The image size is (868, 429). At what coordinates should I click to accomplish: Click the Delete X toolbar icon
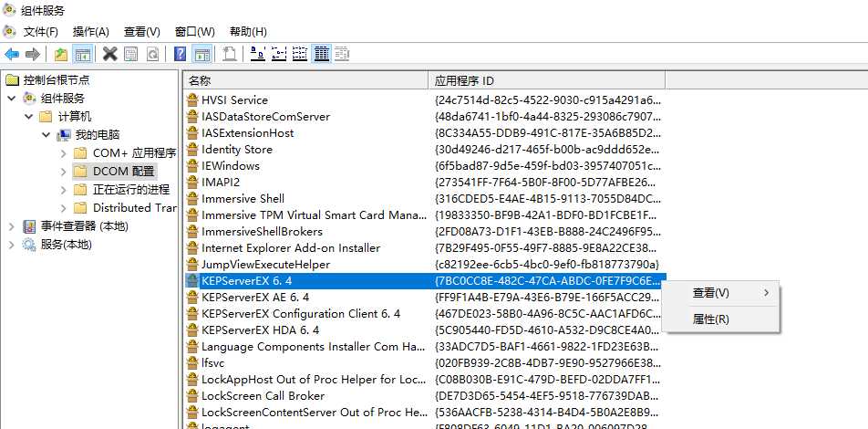click(110, 54)
